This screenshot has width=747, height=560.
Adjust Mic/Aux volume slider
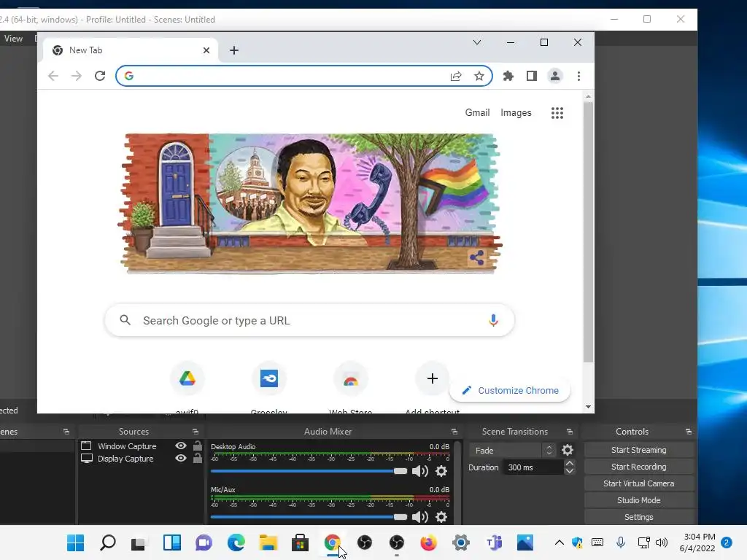[x=309, y=517]
